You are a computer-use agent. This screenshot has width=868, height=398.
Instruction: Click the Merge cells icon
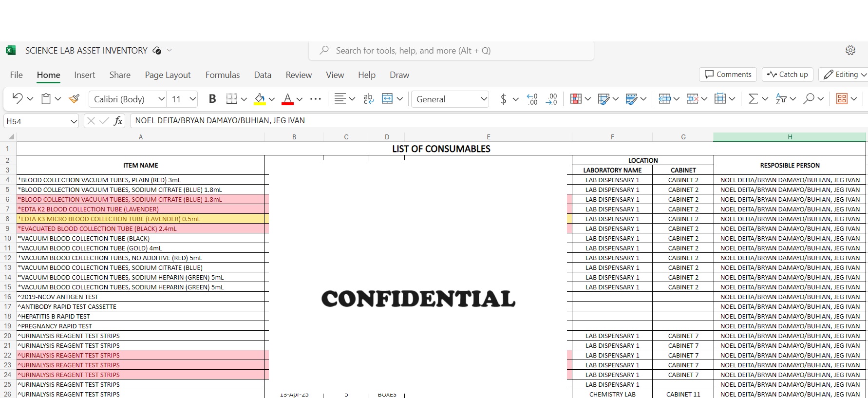(387, 99)
